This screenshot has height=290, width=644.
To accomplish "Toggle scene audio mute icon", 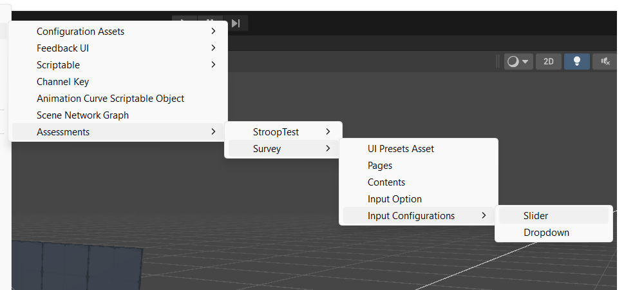I will point(605,62).
